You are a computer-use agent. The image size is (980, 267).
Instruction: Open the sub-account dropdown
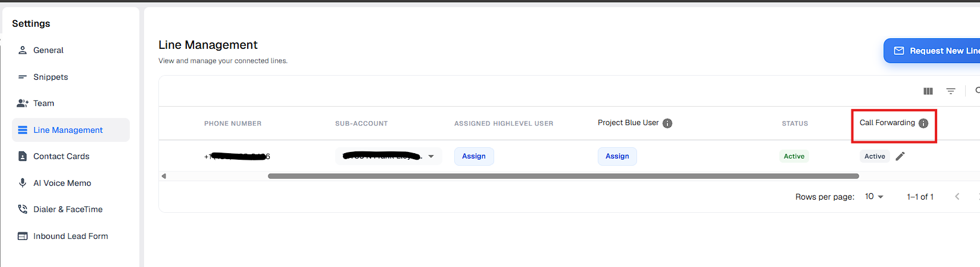388,156
